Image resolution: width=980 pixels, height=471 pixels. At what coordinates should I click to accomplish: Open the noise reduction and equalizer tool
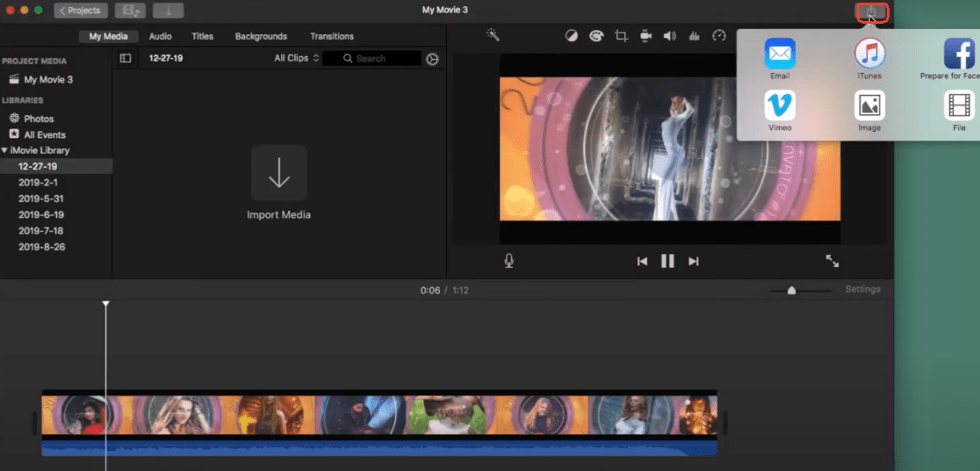point(695,36)
